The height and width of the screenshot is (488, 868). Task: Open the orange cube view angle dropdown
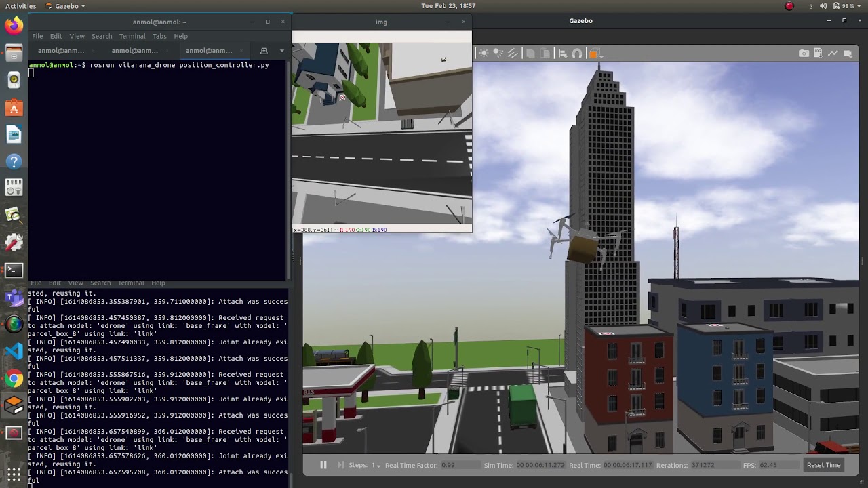coord(595,53)
